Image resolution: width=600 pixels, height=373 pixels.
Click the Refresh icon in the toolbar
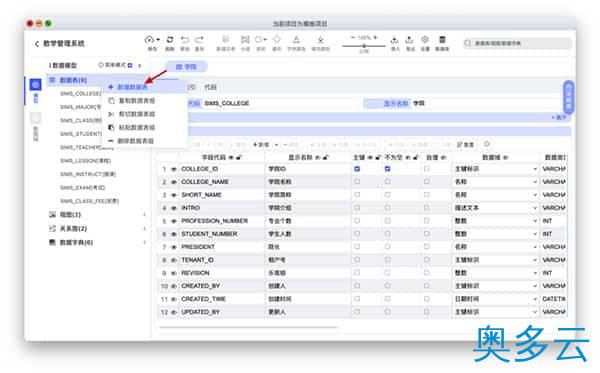point(170,39)
